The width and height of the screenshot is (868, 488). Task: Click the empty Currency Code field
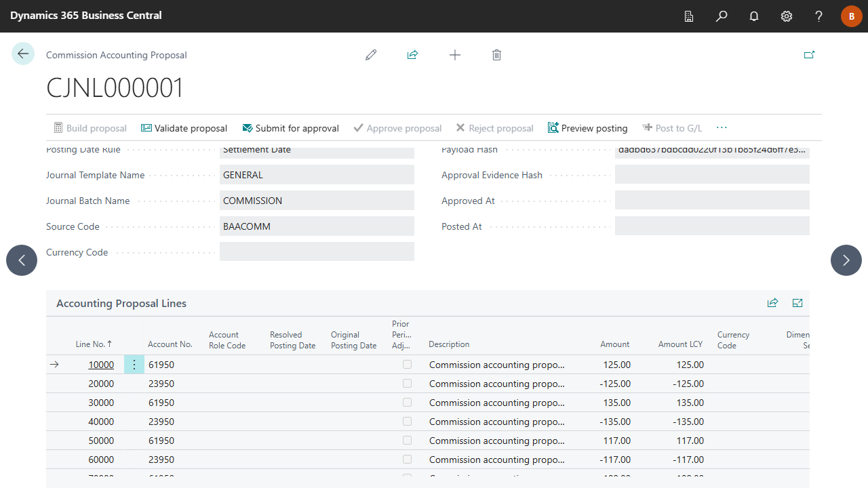click(x=317, y=252)
